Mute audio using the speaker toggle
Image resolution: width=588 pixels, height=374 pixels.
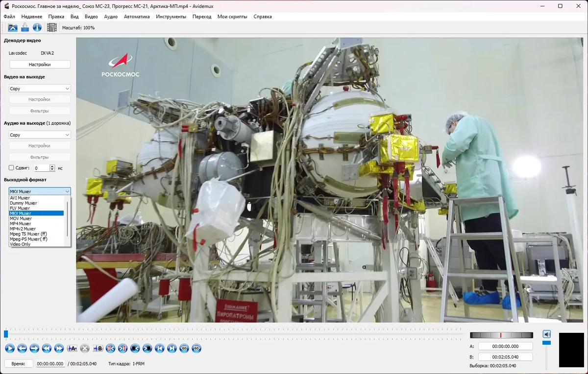[x=547, y=334]
